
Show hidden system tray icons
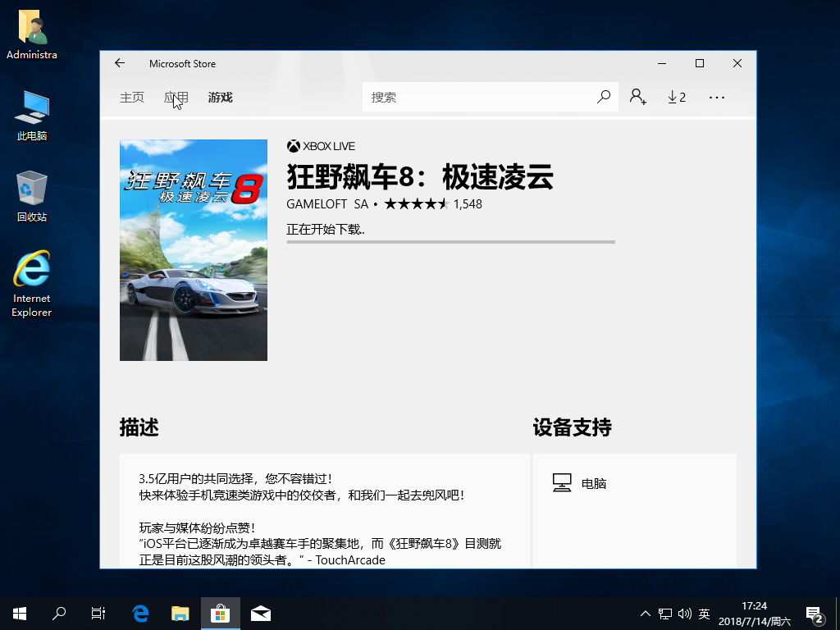[x=646, y=614]
